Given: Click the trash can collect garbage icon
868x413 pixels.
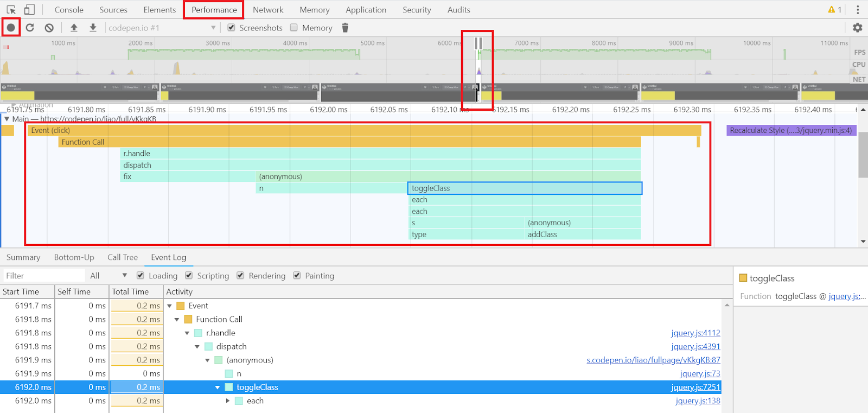Looking at the screenshot, I should [x=345, y=28].
